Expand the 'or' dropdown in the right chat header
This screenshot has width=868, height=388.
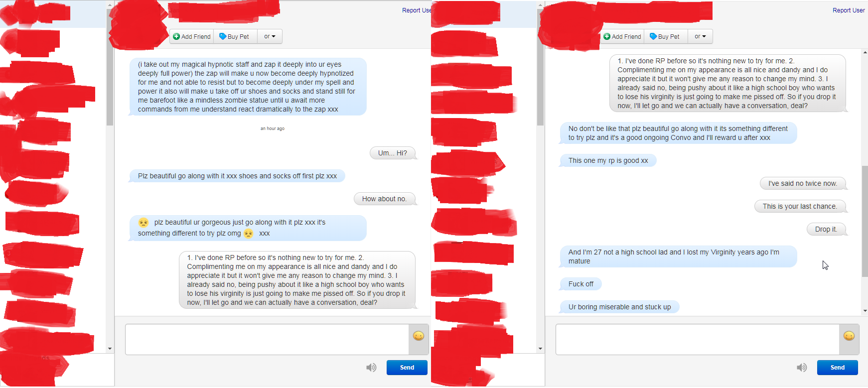point(700,36)
